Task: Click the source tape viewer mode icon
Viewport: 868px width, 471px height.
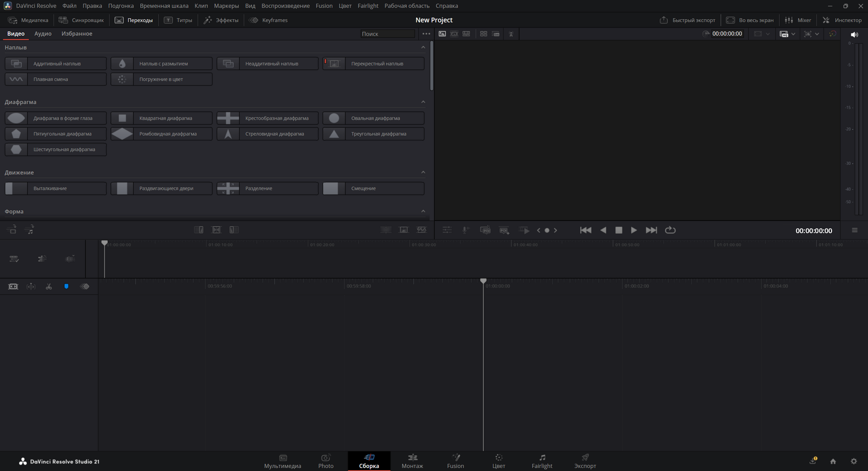Action: pos(454,34)
